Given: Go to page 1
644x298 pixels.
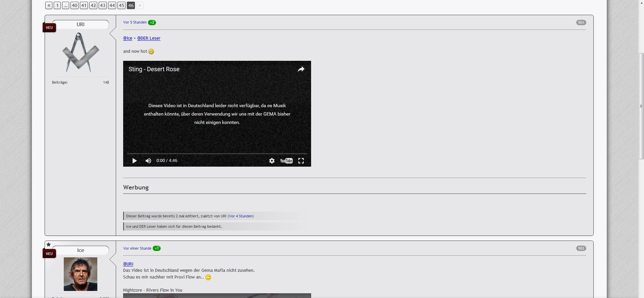Looking at the screenshot, I should point(57,5).
